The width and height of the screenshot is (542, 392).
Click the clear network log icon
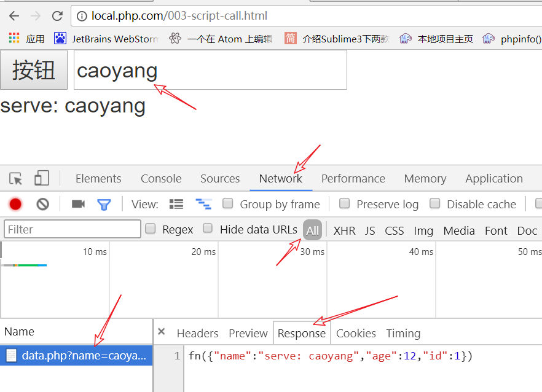42,204
